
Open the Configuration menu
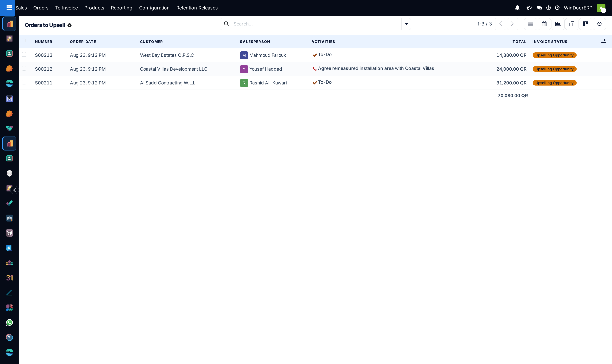[x=154, y=8]
